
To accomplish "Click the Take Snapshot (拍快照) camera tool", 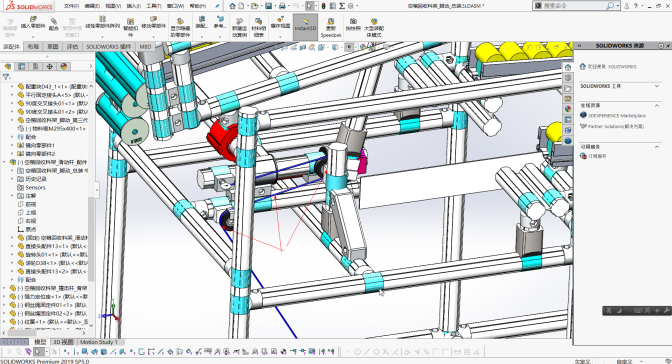I will click(x=353, y=24).
